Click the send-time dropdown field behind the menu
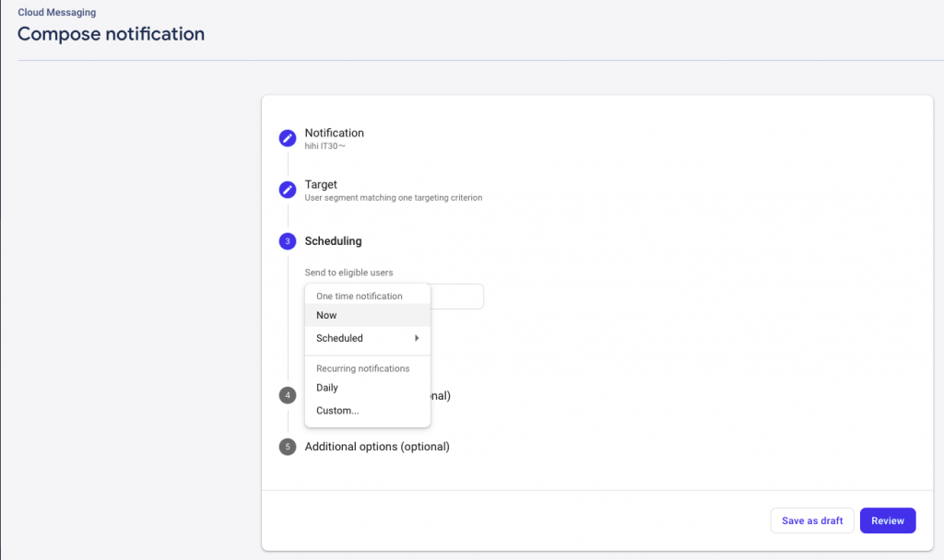Image resolution: width=944 pixels, height=560 pixels. tap(457, 297)
